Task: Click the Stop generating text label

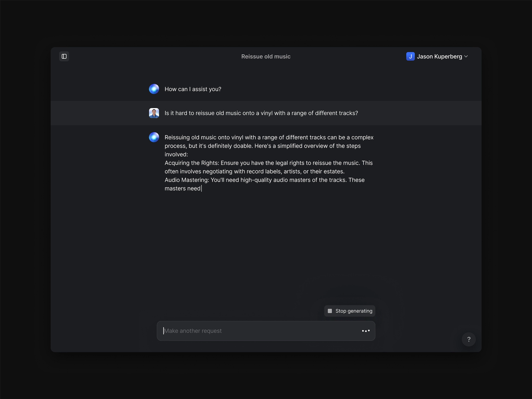Action: [354, 311]
